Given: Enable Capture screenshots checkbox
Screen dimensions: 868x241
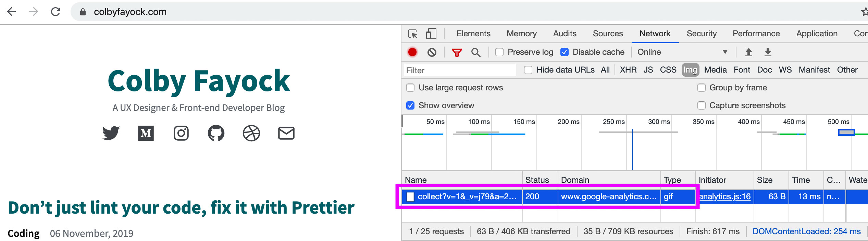Looking at the screenshot, I should click(x=702, y=105).
